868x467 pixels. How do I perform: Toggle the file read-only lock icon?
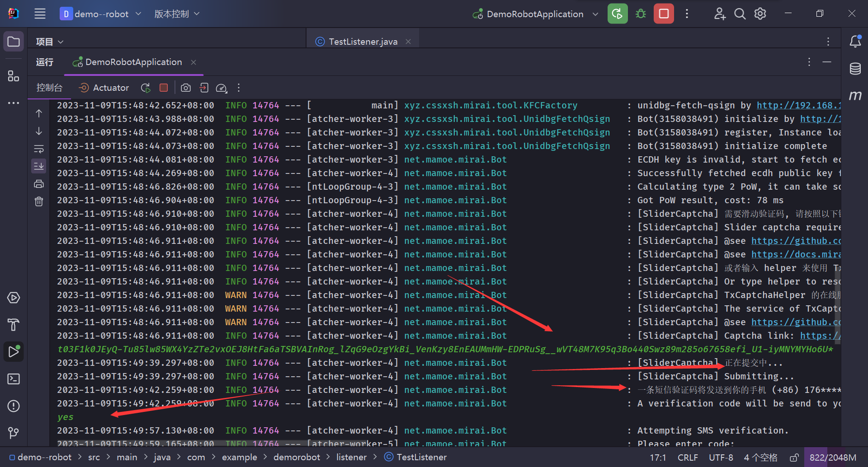tap(794, 458)
